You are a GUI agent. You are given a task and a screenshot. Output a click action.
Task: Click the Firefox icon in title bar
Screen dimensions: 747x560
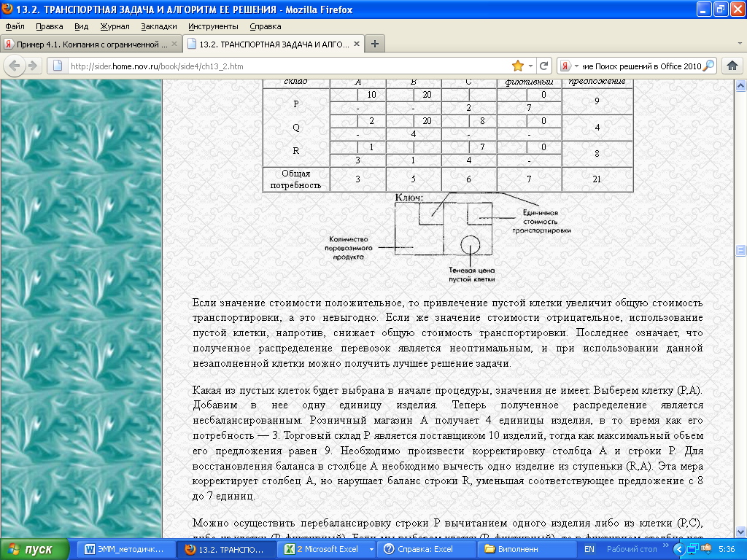click(x=7, y=9)
